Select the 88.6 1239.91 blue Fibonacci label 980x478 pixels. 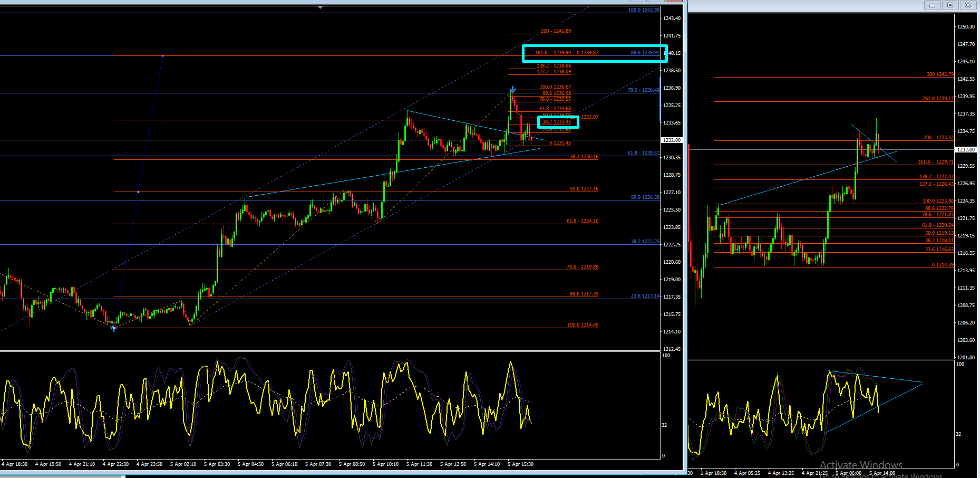(x=645, y=53)
